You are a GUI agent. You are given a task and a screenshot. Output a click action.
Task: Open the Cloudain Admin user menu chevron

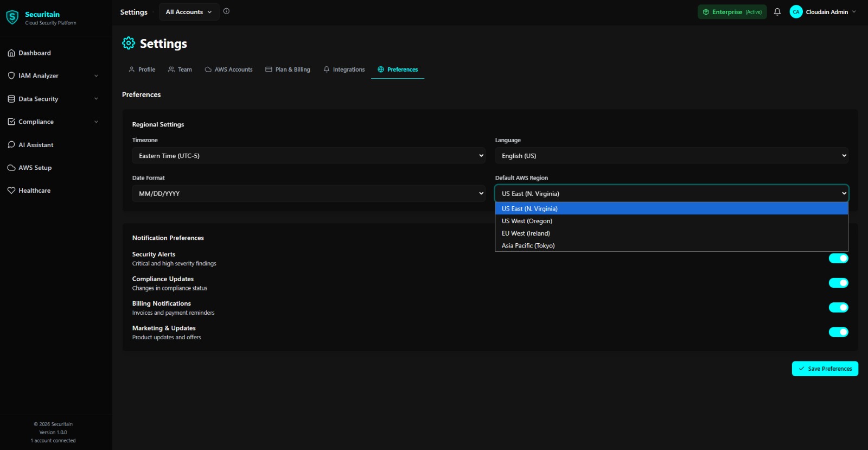tap(854, 12)
